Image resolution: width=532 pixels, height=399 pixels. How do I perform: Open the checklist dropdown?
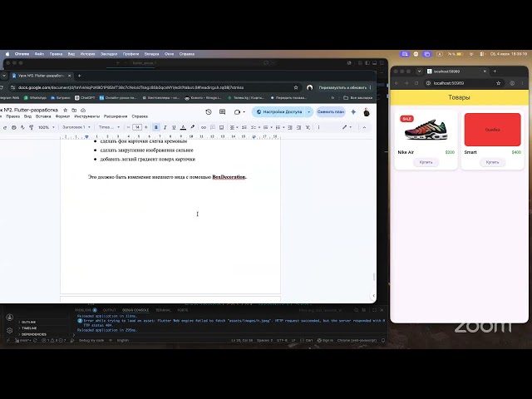point(255,127)
